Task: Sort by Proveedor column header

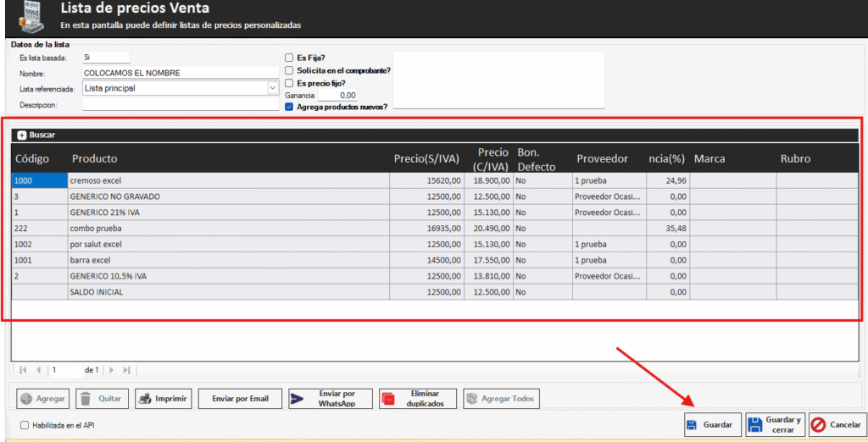Action: pyautogui.click(x=602, y=158)
